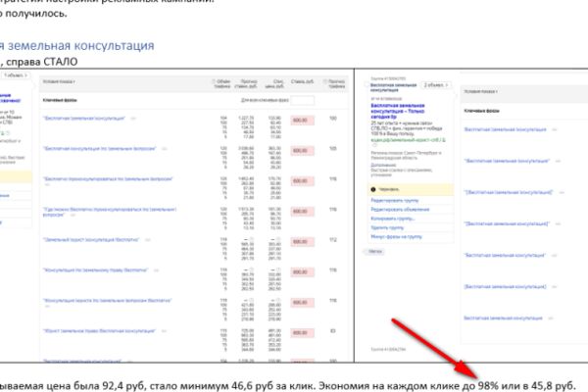Sort by Условия показа in left table

pyautogui.click(x=59, y=81)
